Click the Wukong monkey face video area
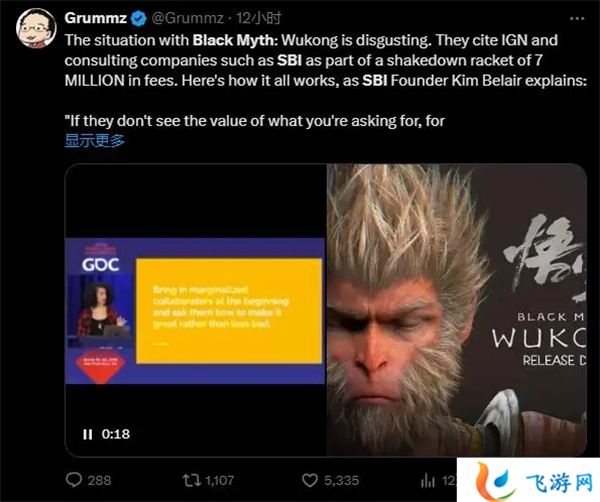600x502 pixels. [455, 310]
